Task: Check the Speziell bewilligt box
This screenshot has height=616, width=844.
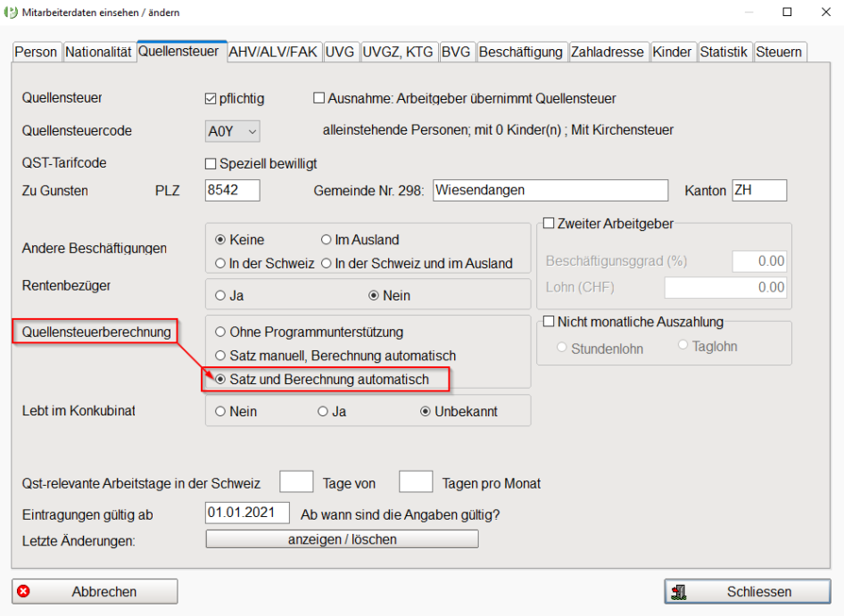Action: [211, 163]
